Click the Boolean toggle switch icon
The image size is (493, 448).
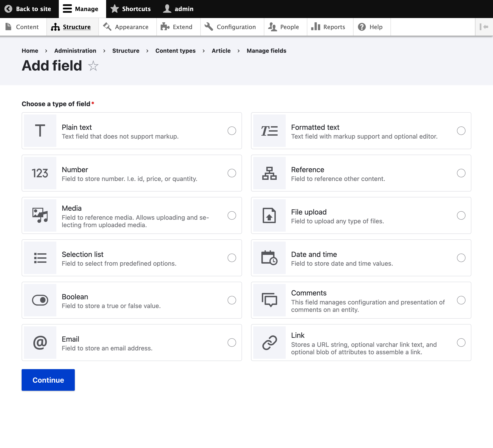[x=40, y=300]
